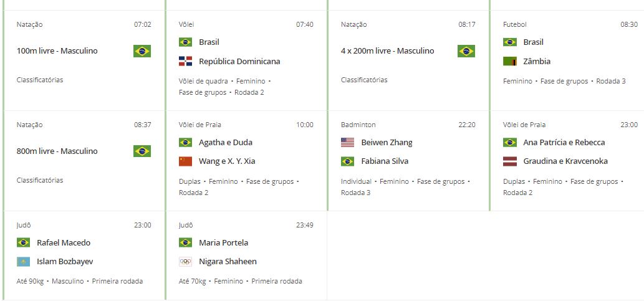Open Maria Portela judo fight
Image resolution: width=644 pixels, height=301 pixels.
(x=246, y=256)
